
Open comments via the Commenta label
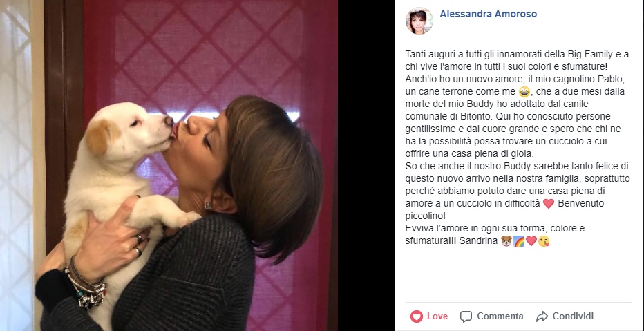(x=500, y=316)
